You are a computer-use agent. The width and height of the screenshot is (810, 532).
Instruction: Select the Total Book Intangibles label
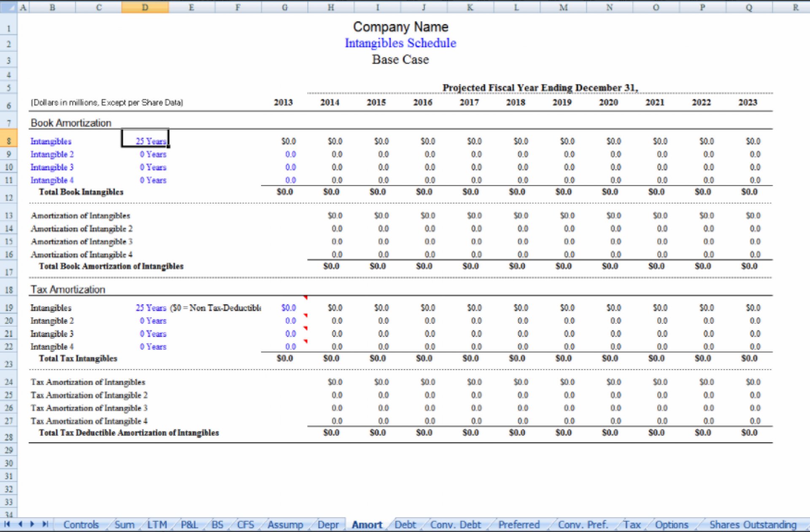[x=81, y=192]
